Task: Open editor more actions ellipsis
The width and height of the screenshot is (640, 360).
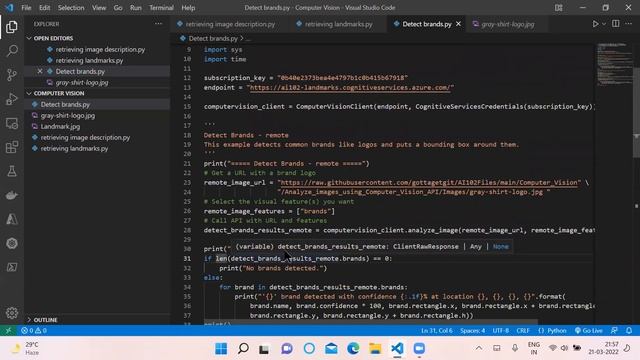Action: [629, 24]
